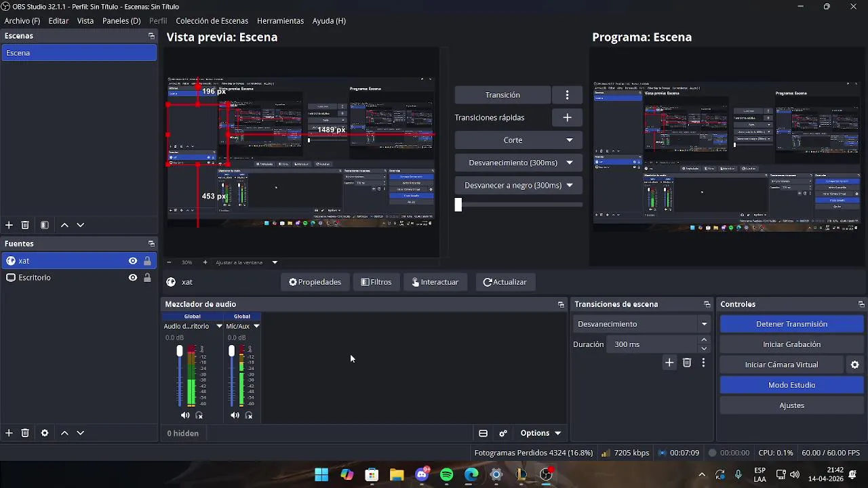
Task: Open the mixer Options dropdown
Action: 540,433
